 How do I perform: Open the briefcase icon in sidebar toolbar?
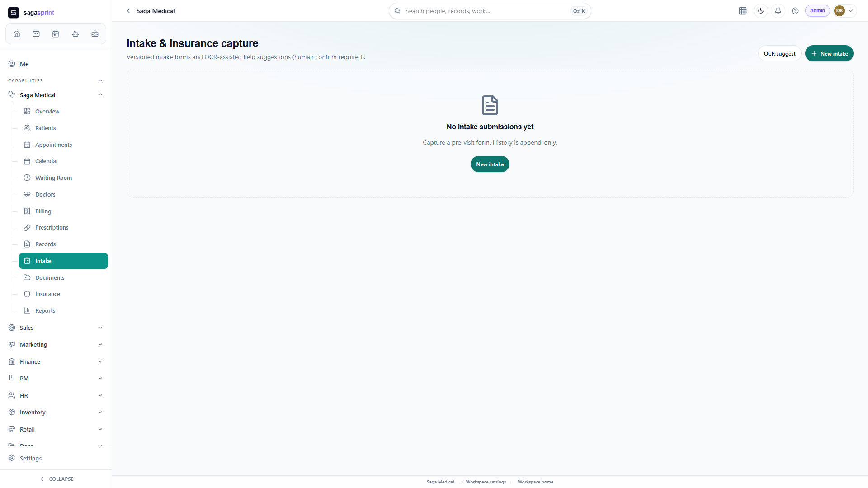click(95, 34)
